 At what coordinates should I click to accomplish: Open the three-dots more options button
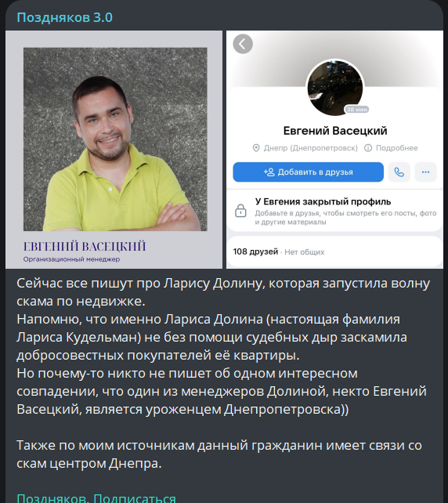click(x=425, y=172)
